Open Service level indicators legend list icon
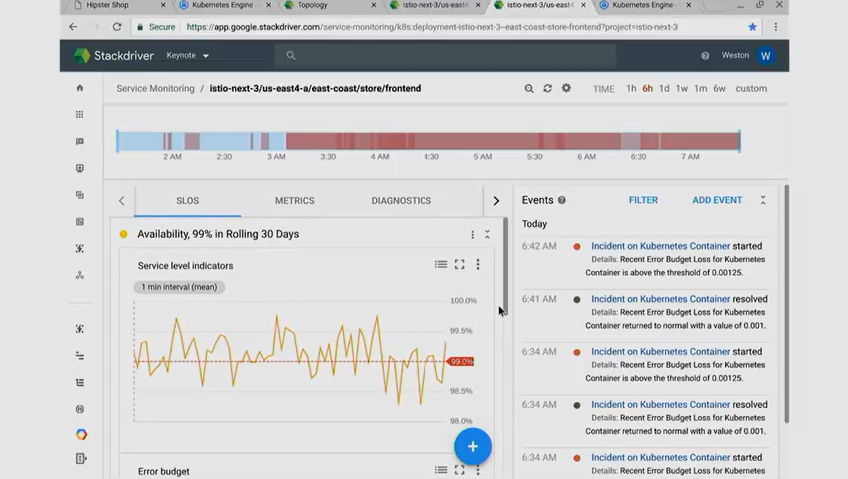This screenshot has height=479, width=848. coord(440,265)
